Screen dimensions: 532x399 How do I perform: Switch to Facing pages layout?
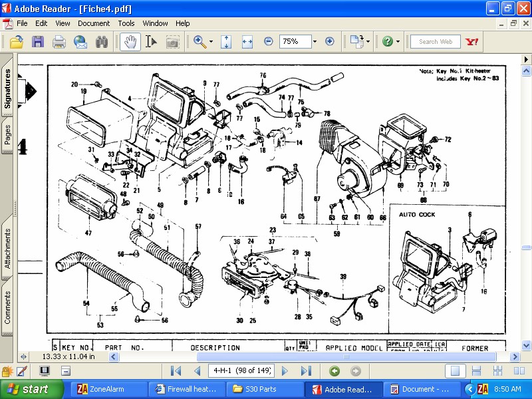pyautogui.click(x=519, y=371)
